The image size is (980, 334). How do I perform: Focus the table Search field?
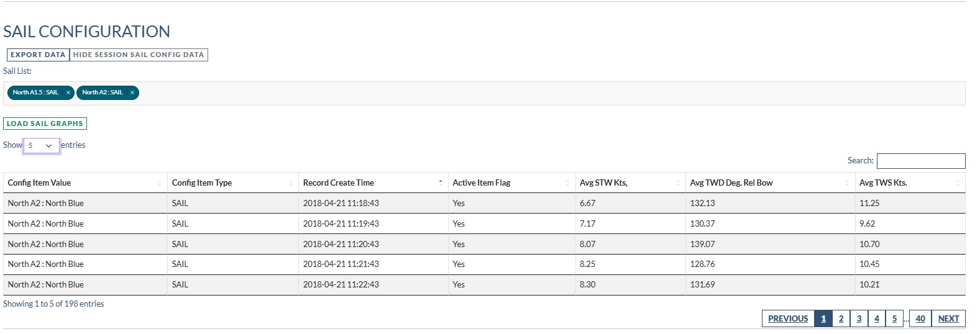point(920,161)
